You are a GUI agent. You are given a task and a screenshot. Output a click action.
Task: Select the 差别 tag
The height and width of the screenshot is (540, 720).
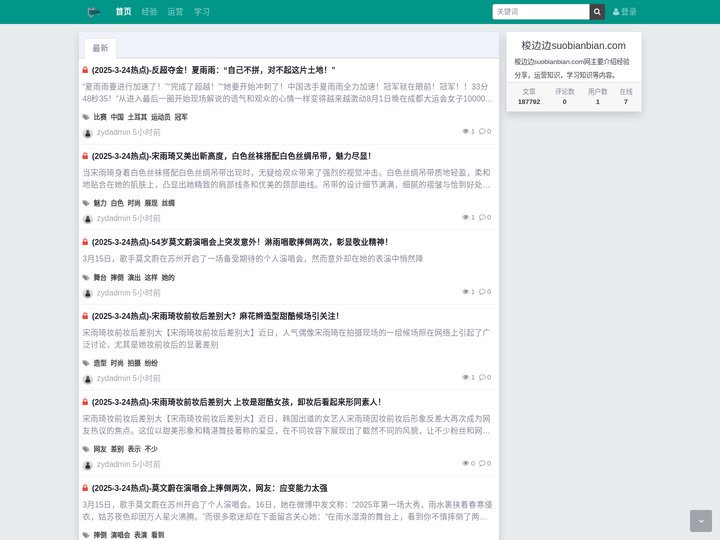(117, 449)
